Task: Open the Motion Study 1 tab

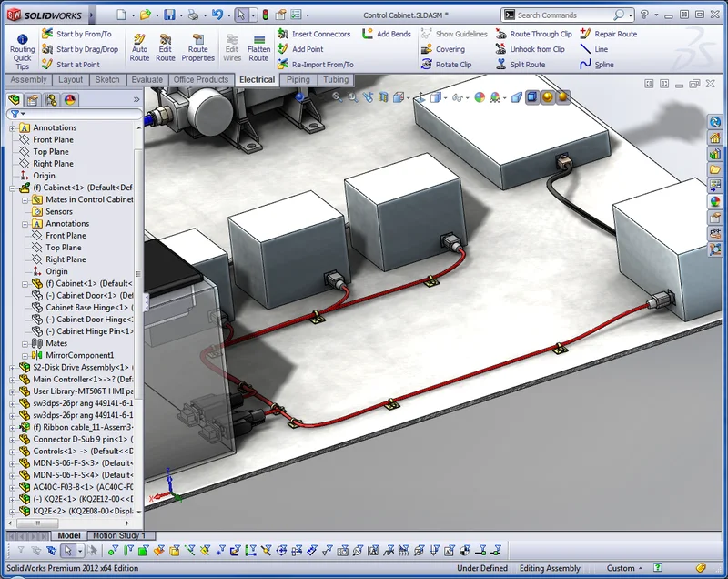Action: (x=118, y=535)
